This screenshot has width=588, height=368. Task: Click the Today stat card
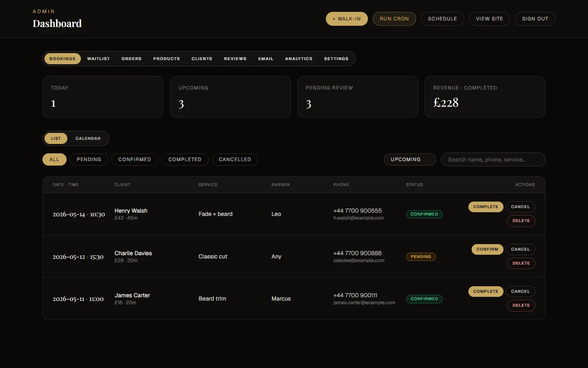(103, 97)
